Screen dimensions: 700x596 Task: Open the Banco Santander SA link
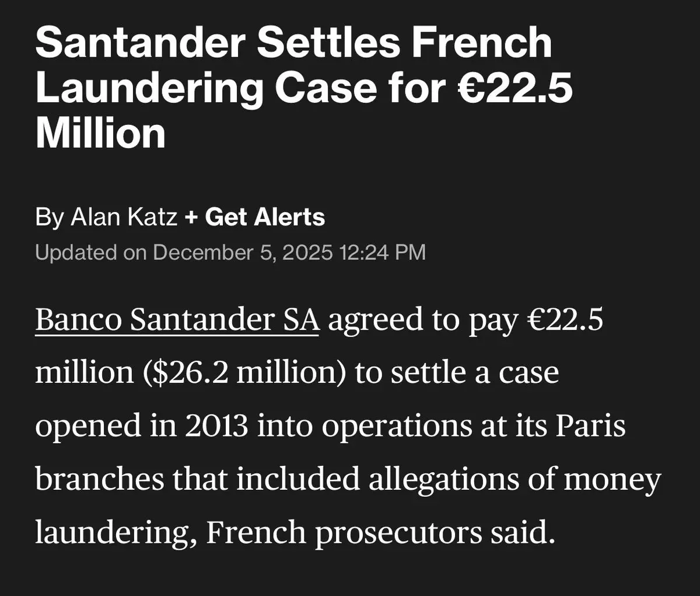pyautogui.click(x=177, y=320)
